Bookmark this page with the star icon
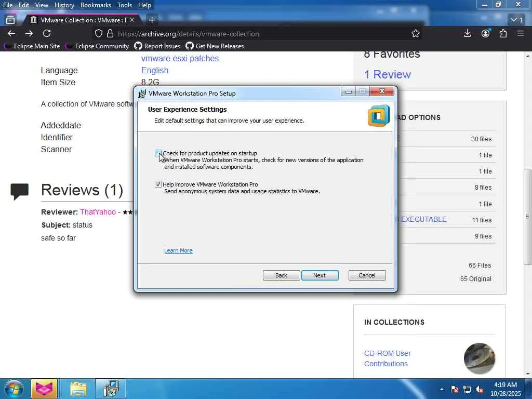 (416, 33)
